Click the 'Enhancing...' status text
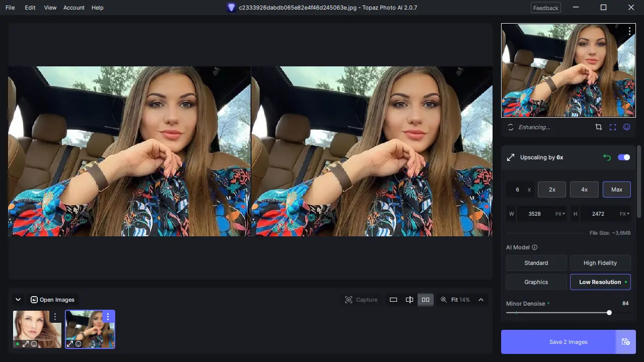644x362 pixels. pos(534,127)
